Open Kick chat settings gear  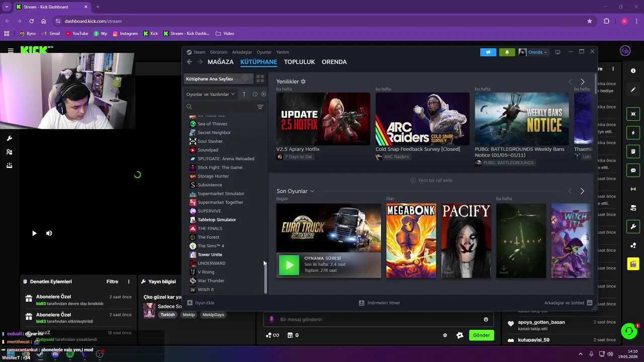[445, 335]
